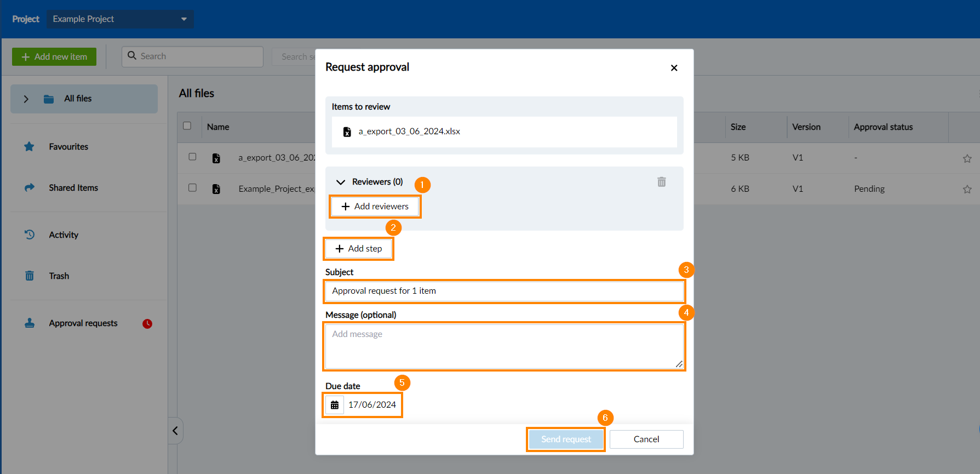Open Approval requests in sidebar
Screen dimensions: 980x474
click(83, 323)
